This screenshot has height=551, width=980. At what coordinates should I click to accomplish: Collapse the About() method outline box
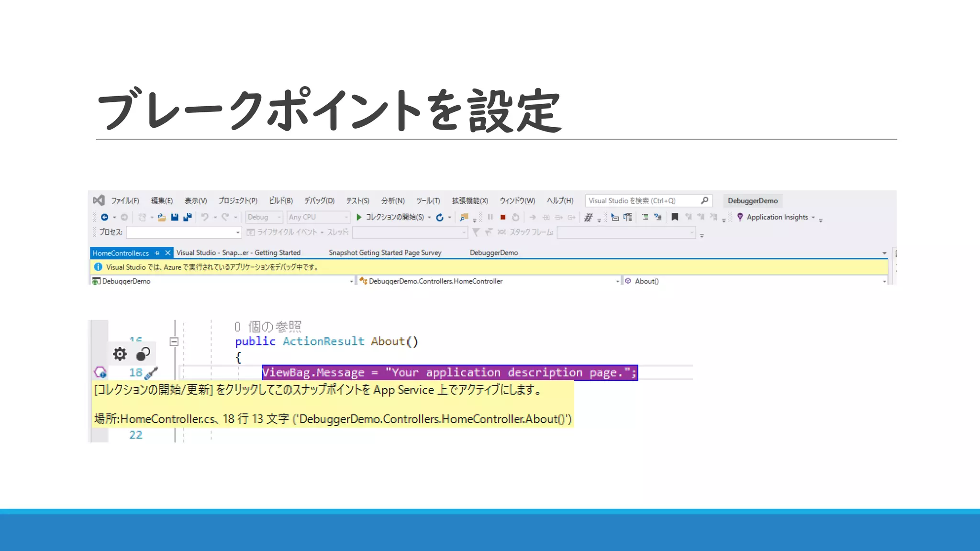coord(174,342)
